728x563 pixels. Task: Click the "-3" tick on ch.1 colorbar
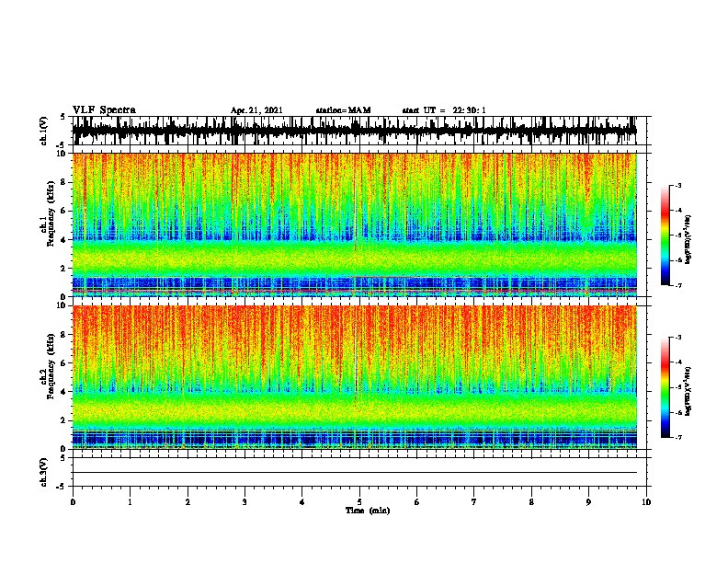coord(677,185)
